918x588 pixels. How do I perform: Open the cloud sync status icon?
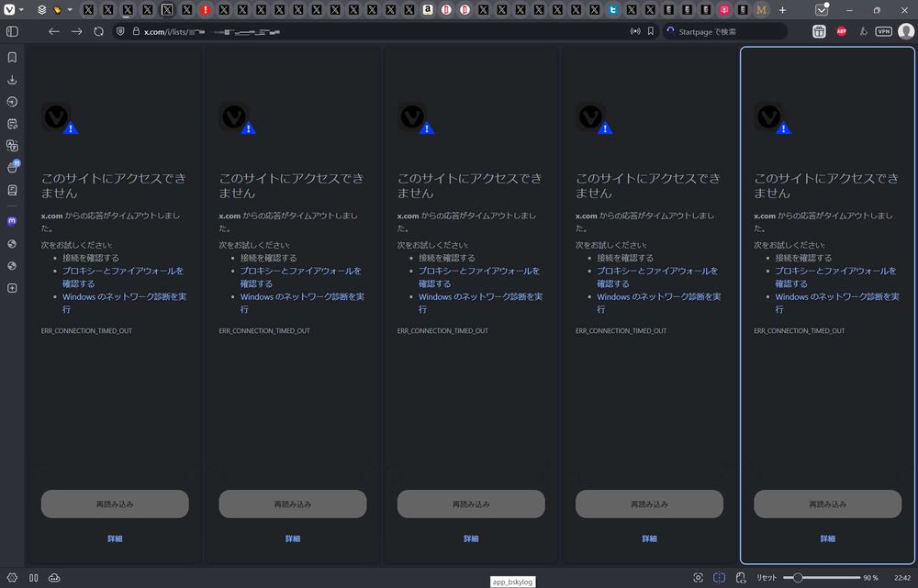(x=54, y=578)
